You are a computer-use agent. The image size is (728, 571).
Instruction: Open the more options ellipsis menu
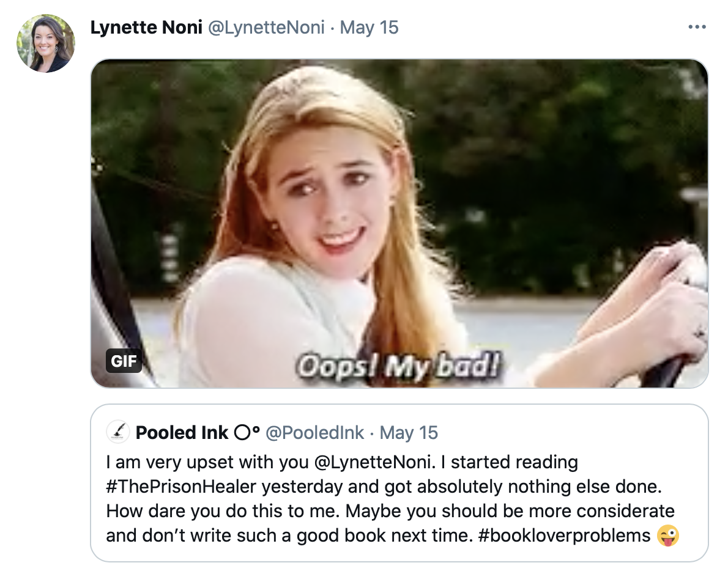[697, 28]
